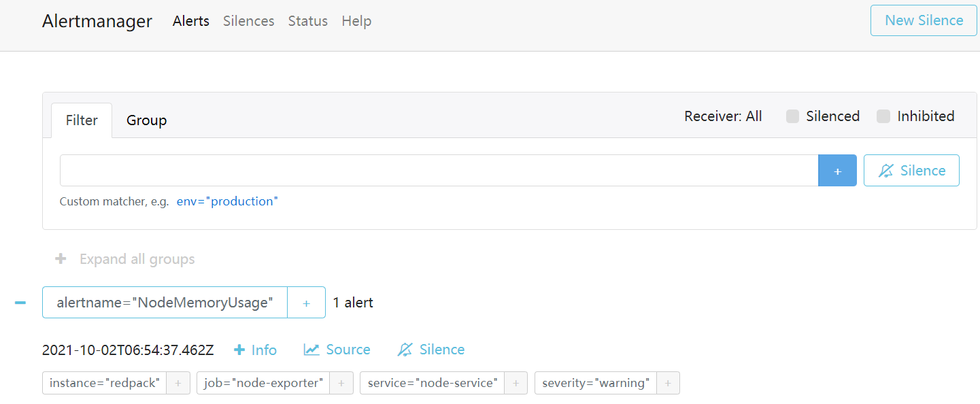The height and width of the screenshot is (404, 980).
Task: Open the Status page
Action: 307,21
